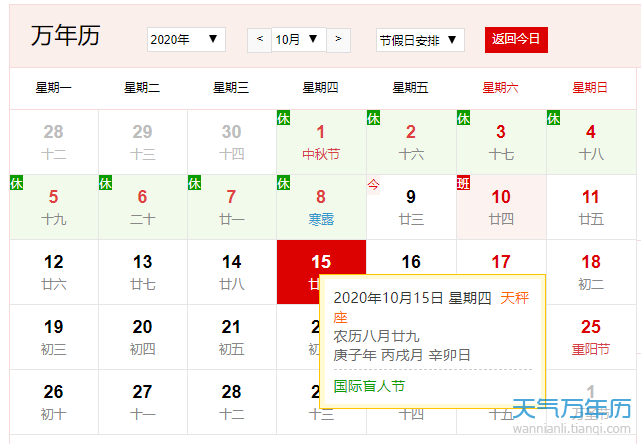641x444 pixels.
Task: Select October 26 初十 date cell
Action: (54, 402)
